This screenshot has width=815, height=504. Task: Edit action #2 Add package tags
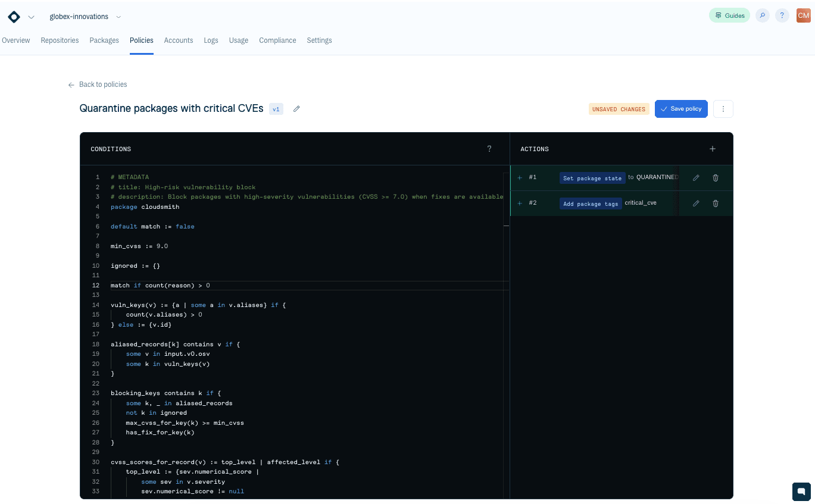[x=696, y=204]
